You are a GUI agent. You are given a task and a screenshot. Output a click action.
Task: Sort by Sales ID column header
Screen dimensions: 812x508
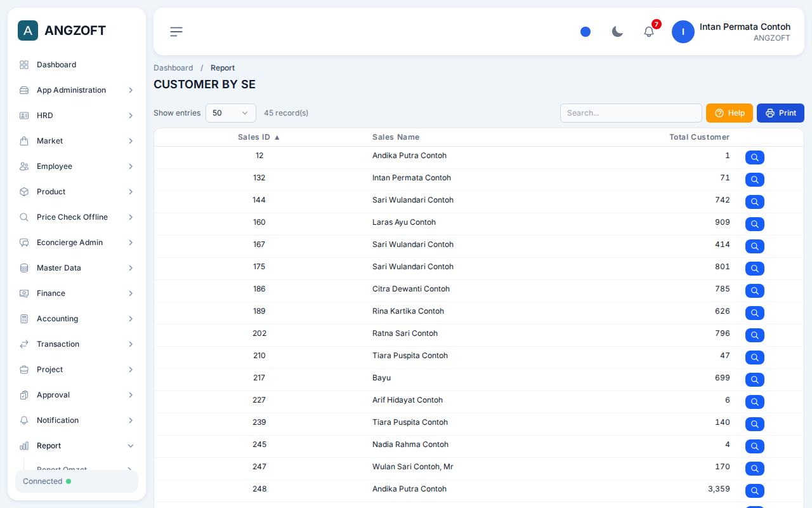pyautogui.click(x=259, y=137)
